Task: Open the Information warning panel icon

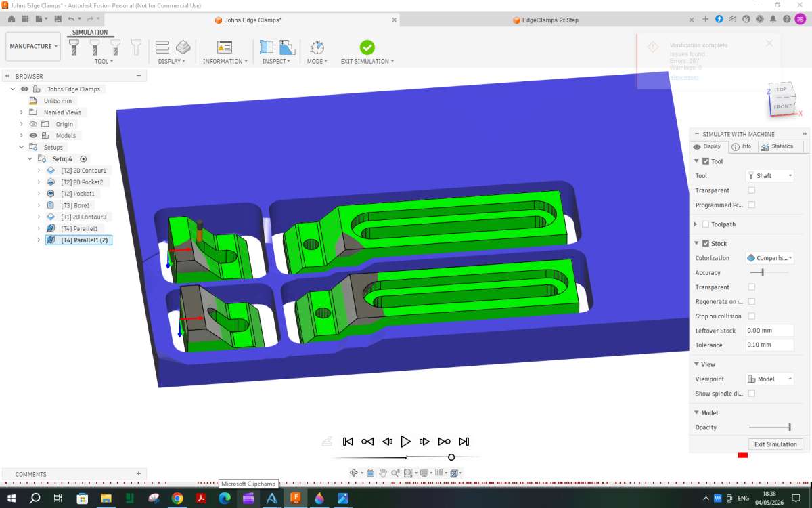Action: coord(225,47)
